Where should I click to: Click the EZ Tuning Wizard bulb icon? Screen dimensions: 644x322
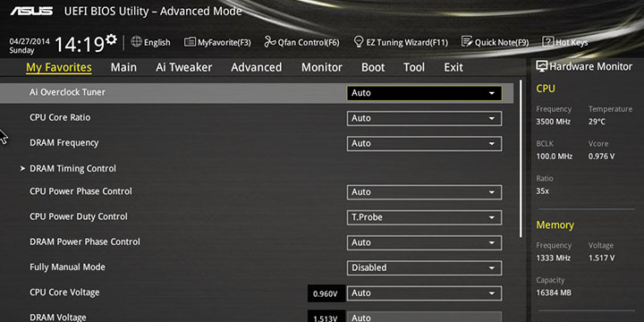coord(359,42)
